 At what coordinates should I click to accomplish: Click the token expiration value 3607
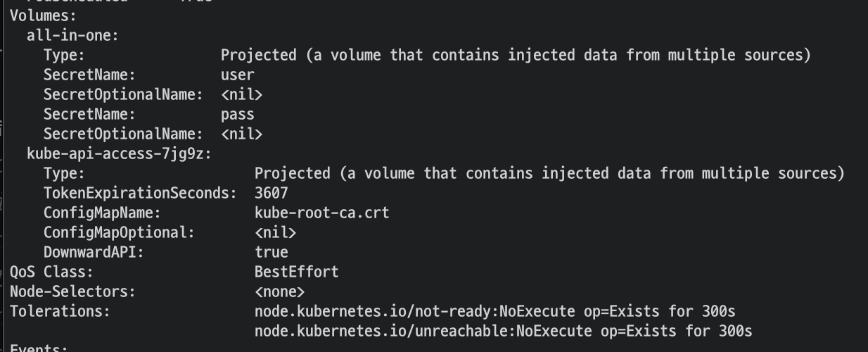click(x=271, y=193)
